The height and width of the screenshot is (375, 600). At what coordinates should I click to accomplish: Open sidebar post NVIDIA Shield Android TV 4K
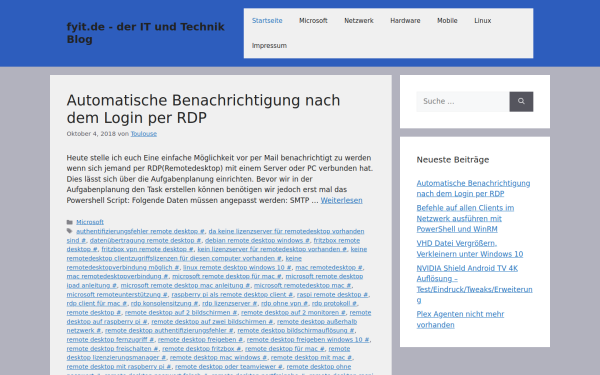[x=474, y=284]
